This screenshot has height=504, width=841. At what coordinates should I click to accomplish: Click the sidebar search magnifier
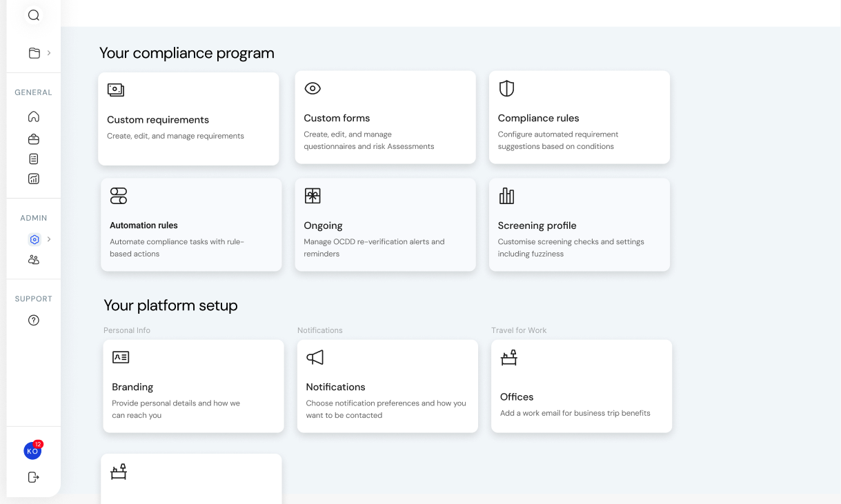tap(33, 14)
